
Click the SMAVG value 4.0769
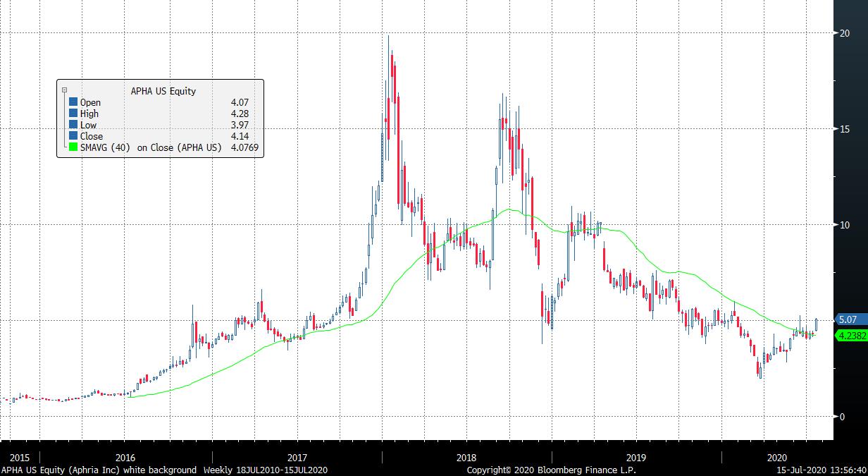pyautogui.click(x=244, y=147)
